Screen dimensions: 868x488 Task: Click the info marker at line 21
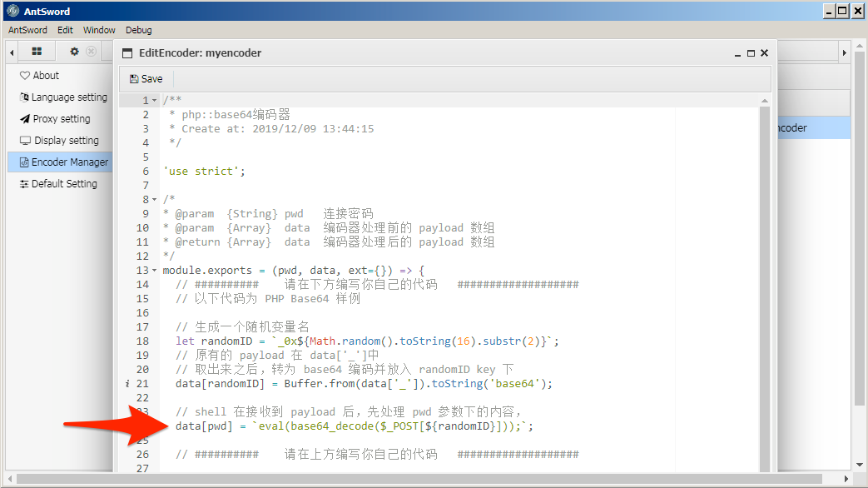[x=127, y=383]
